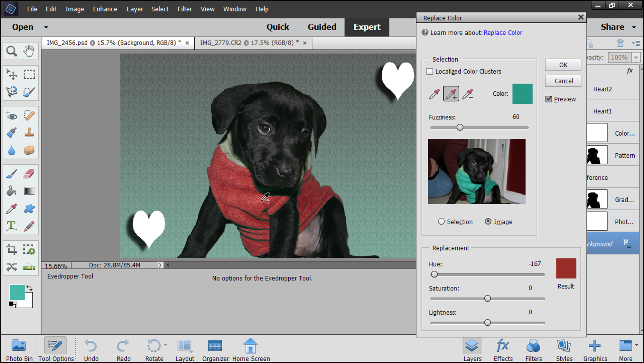
Task: Click the Add to Sample eyedropper
Action: coord(451,94)
